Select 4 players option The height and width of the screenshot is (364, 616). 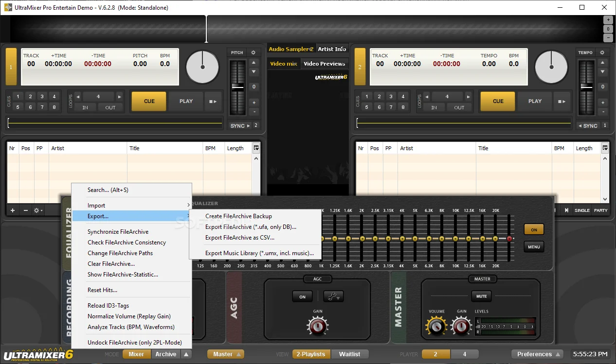pyautogui.click(x=464, y=354)
